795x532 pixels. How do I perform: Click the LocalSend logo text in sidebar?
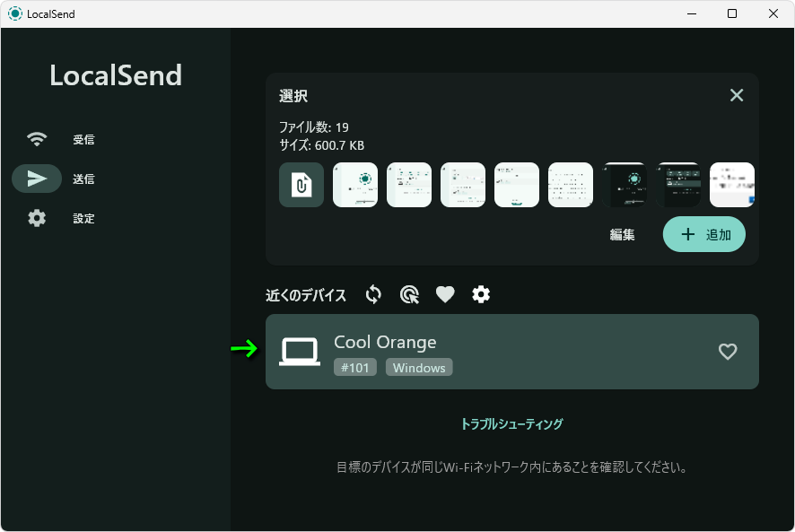click(116, 75)
